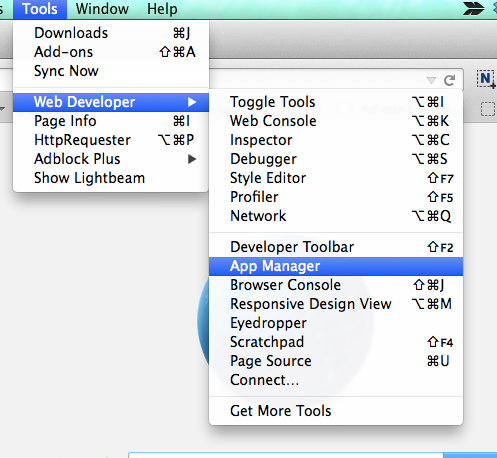
Task: Choose Downloads from the Tools menu
Action: click(x=111, y=33)
